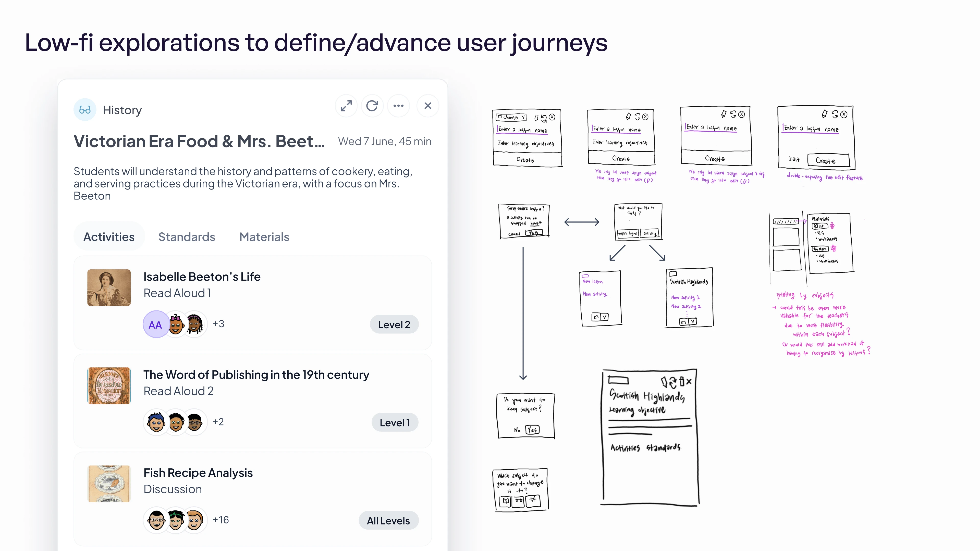Click the +16 more students indicator
The image size is (980, 551).
tap(221, 520)
